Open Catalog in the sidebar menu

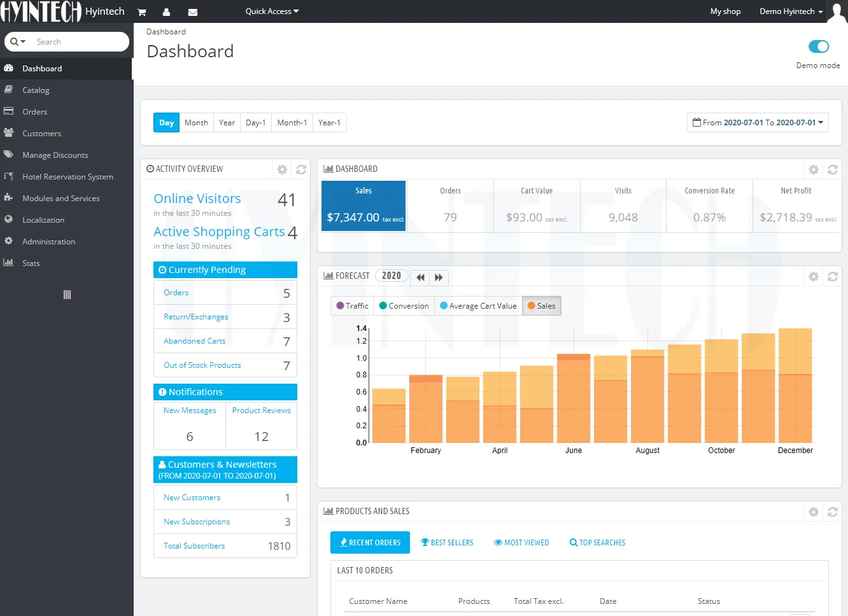point(36,90)
